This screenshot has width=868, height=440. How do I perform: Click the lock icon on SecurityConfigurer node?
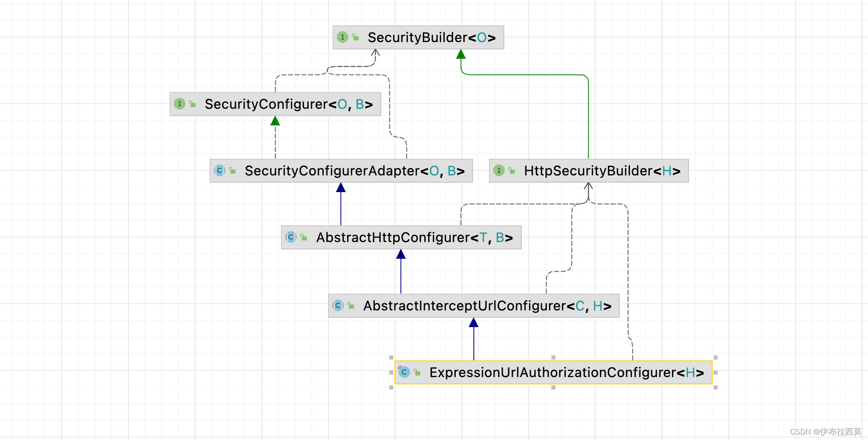click(x=192, y=104)
